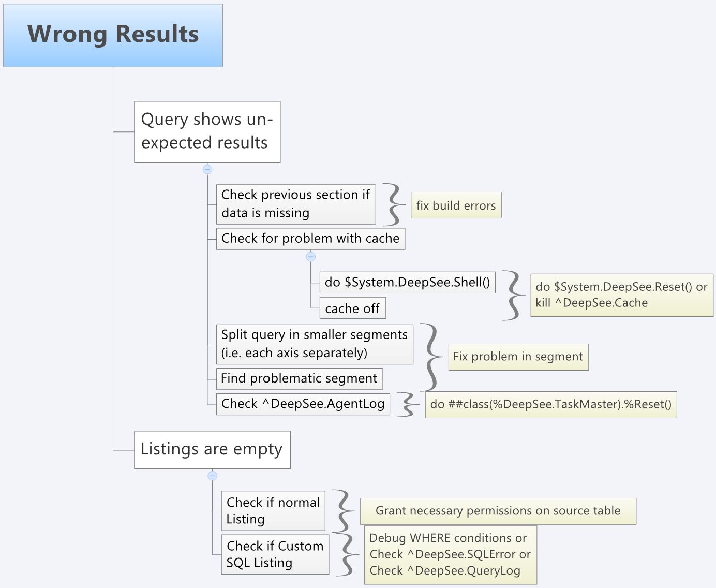Select the 'Listings are empty' topic

click(212, 449)
